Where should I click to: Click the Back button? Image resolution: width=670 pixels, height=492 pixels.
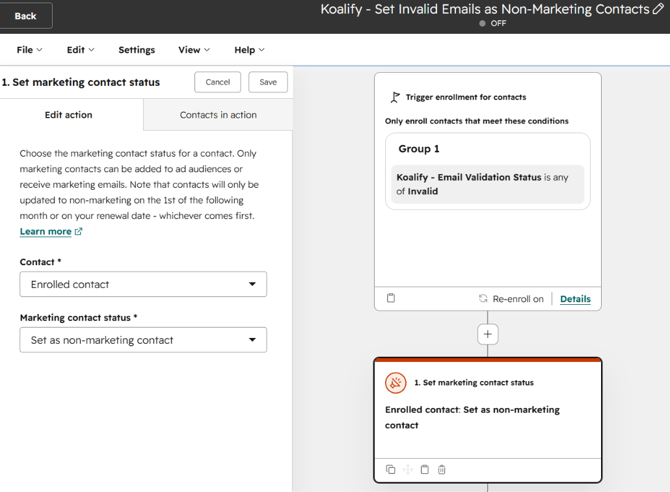coord(25,16)
